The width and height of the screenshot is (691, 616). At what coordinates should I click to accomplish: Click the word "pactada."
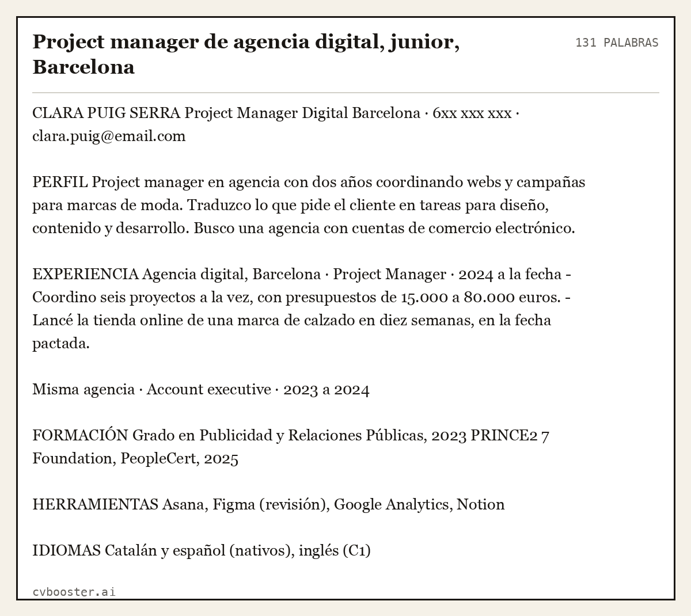click(x=61, y=344)
